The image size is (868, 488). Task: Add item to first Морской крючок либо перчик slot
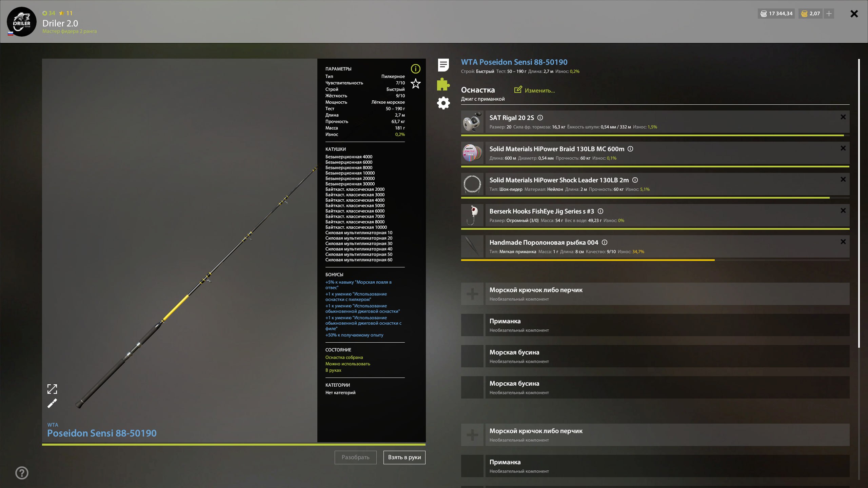pos(472,294)
